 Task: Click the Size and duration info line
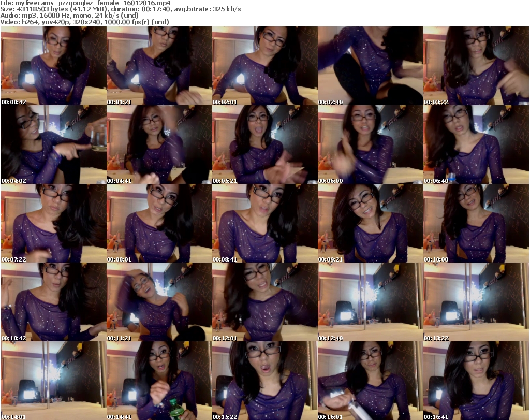click(x=120, y=9)
